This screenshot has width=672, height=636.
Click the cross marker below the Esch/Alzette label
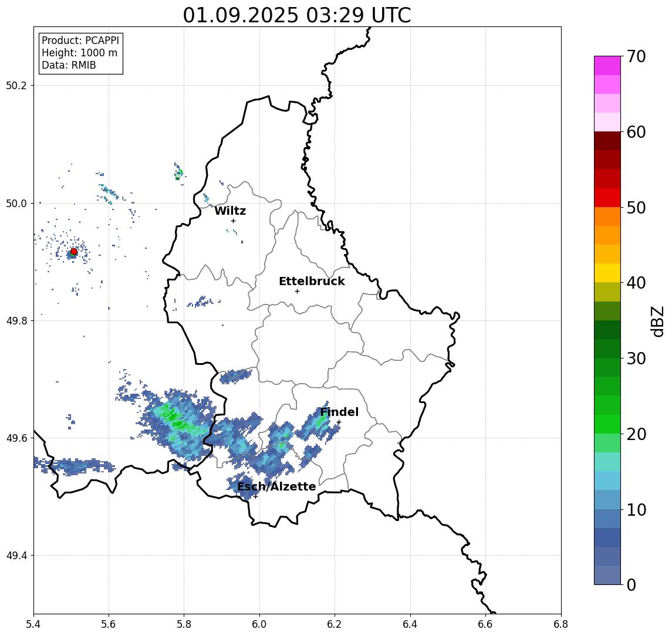[255, 497]
